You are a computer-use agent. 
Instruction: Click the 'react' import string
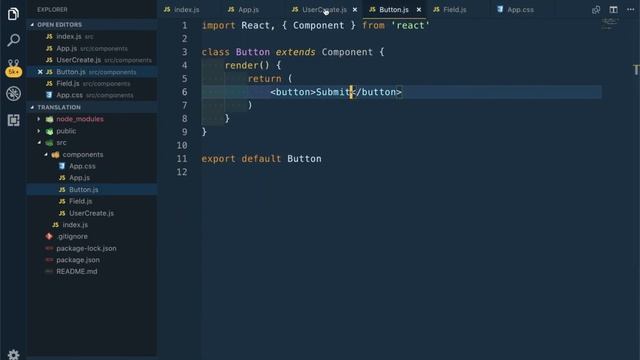[410, 25]
